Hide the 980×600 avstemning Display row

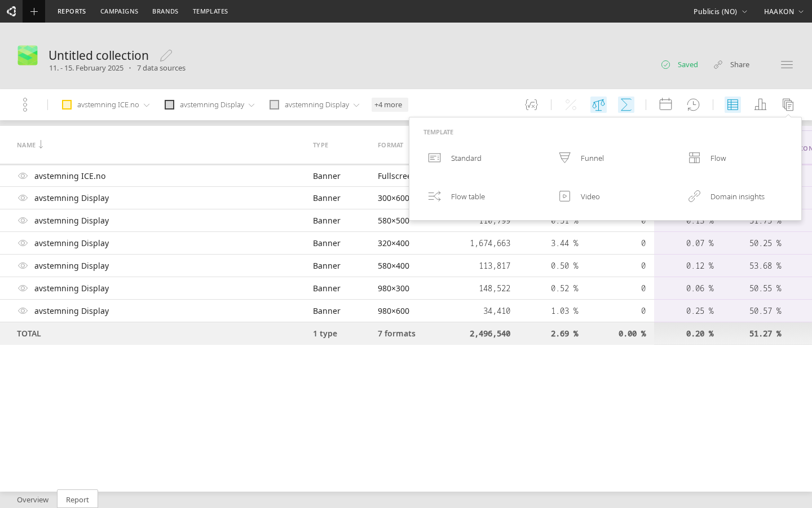[23, 311]
